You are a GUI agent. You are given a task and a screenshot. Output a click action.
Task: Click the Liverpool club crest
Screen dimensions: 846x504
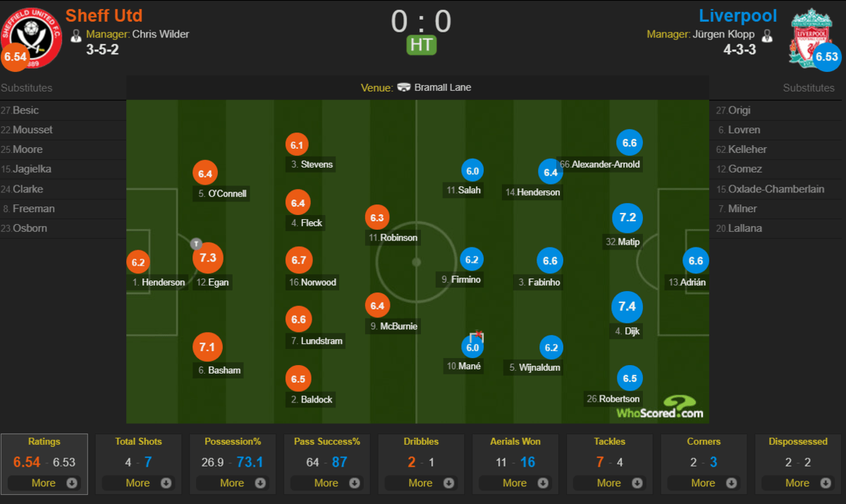[812, 37]
